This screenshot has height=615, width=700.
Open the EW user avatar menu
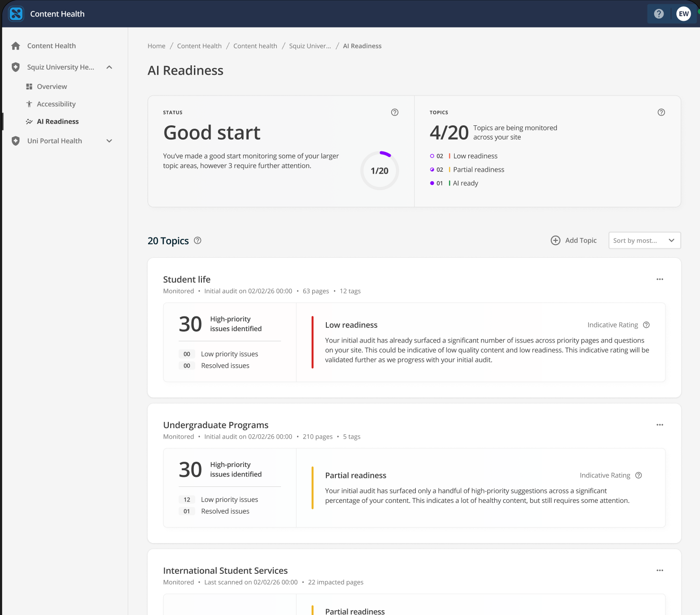(683, 14)
